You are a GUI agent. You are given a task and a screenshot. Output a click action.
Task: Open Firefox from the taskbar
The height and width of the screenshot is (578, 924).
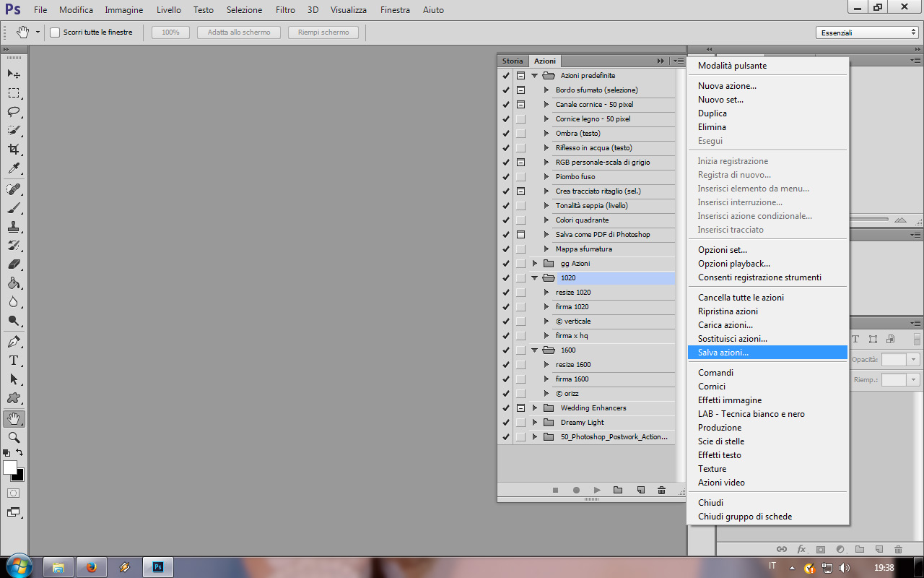91,567
